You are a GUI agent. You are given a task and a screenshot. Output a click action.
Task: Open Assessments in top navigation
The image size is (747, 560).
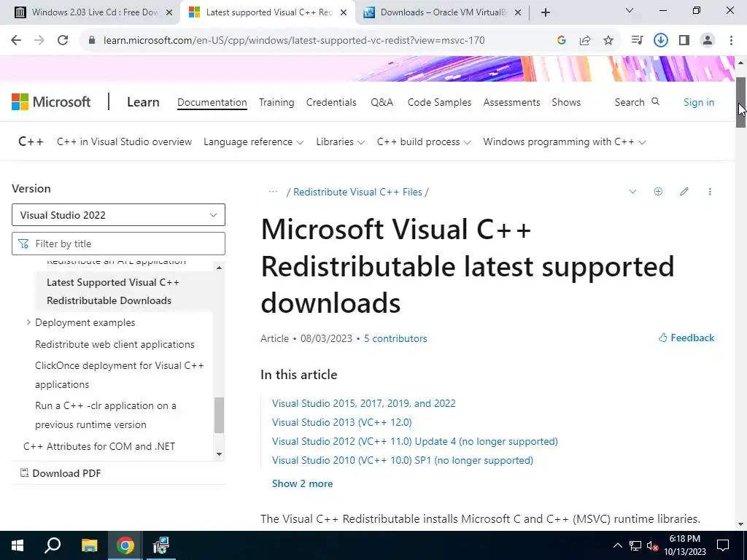tap(511, 102)
